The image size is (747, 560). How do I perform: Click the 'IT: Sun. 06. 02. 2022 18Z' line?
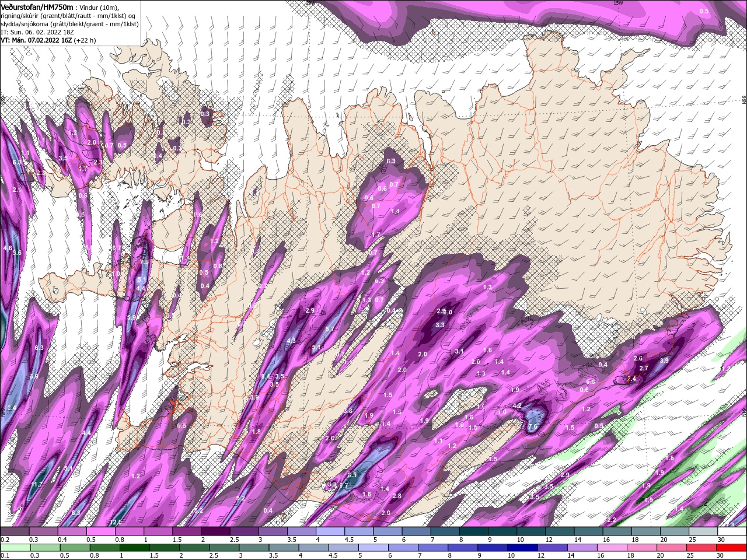pyautogui.click(x=37, y=32)
